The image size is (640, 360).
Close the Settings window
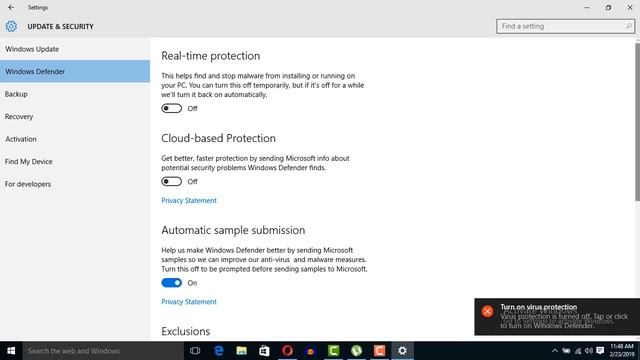pos(630,7)
